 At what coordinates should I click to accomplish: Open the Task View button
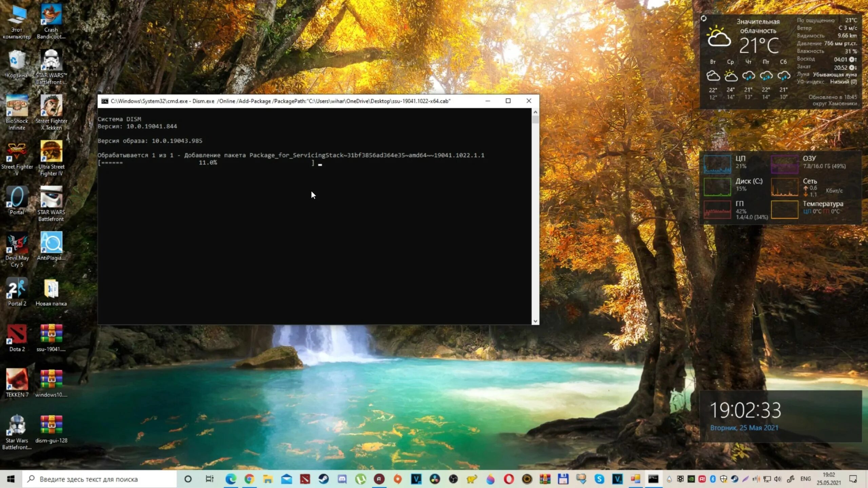(x=210, y=479)
